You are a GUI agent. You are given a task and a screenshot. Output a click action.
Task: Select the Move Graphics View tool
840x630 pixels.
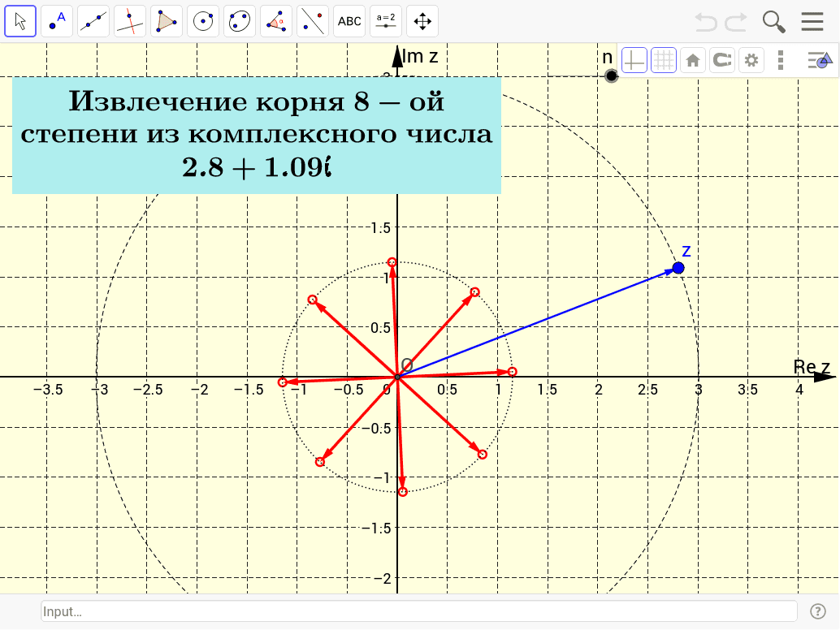pos(422,21)
